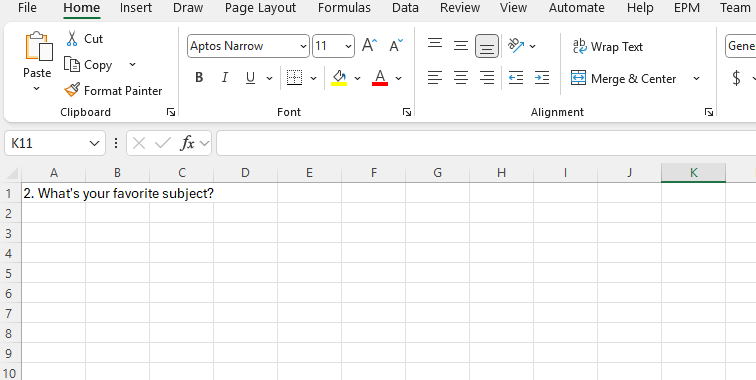Image resolution: width=756 pixels, height=380 pixels.
Task: Switch to the Data tab
Action: coord(405,8)
